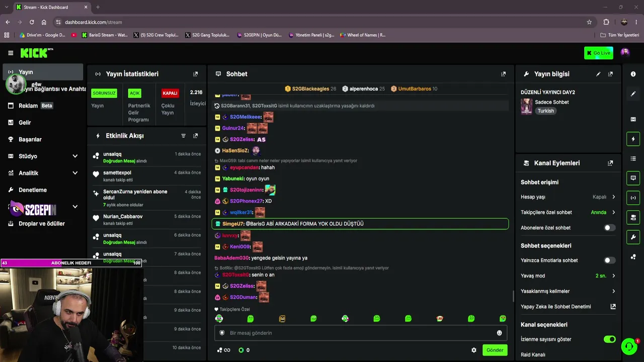The image size is (644, 362).
Task: Edit the Yayın bilgisi stream info
Action: point(598,74)
